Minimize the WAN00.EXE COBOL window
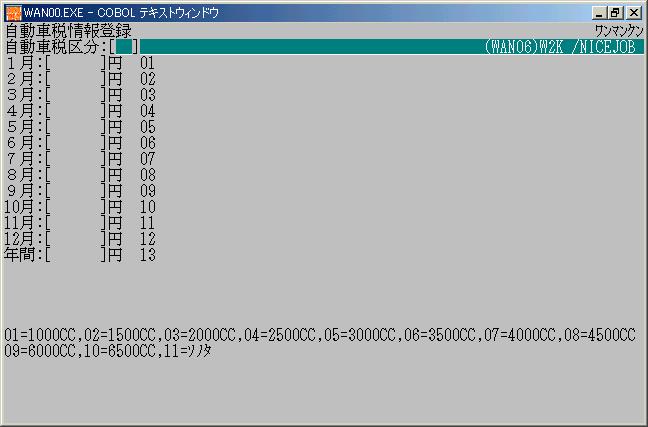Screen dimensions: 648x427 598,12
